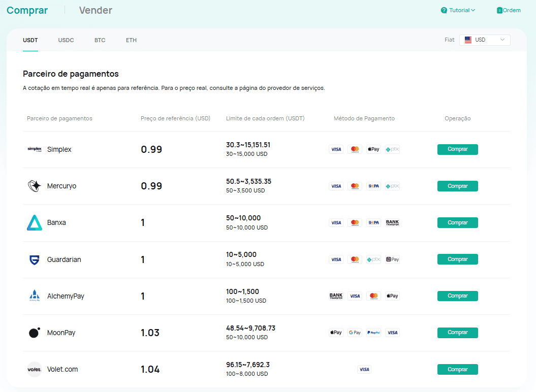
Task: Click the Guardarian shield logo
Action: click(x=35, y=259)
